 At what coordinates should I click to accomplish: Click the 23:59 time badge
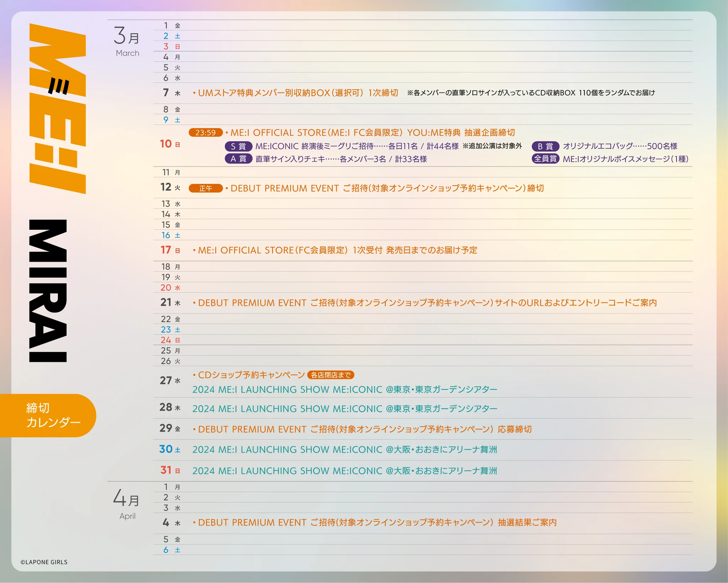[x=205, y=133]
